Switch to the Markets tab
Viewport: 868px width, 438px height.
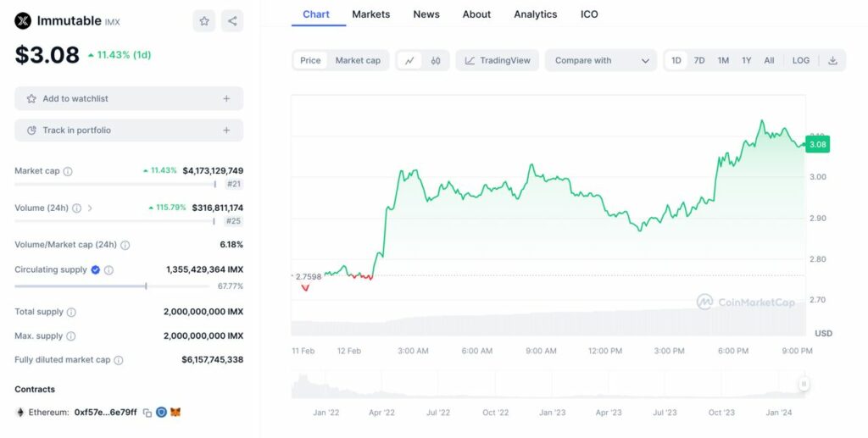click(x=371, y=14)
